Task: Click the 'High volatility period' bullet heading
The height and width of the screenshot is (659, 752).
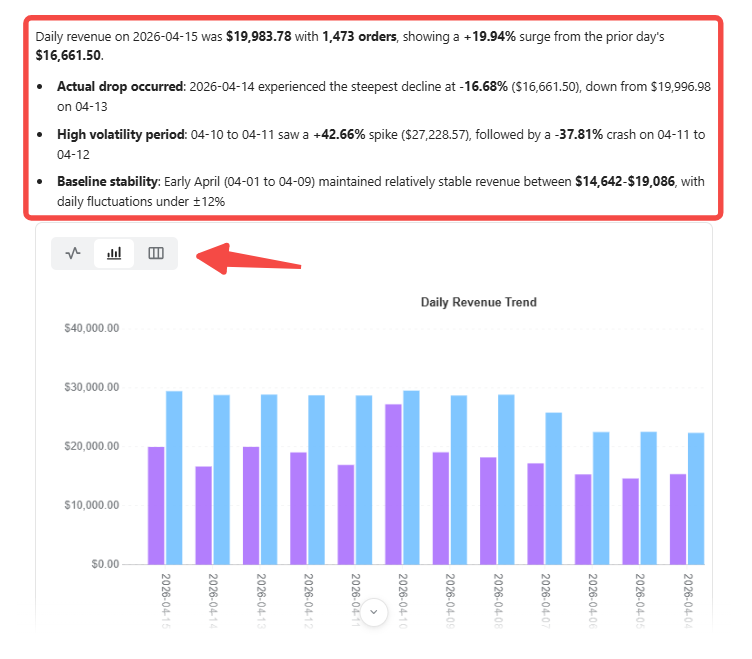Action: click(120, 135)
